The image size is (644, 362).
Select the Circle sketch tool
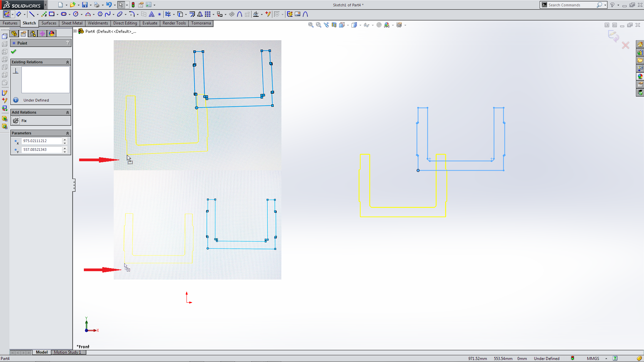[x=76, y=14]
